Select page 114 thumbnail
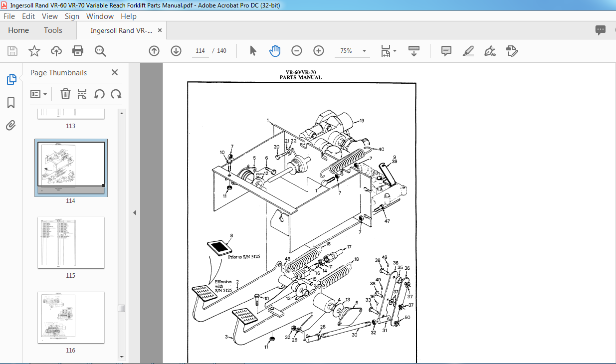This screenshot has height=364, width=616. (71, 168)
